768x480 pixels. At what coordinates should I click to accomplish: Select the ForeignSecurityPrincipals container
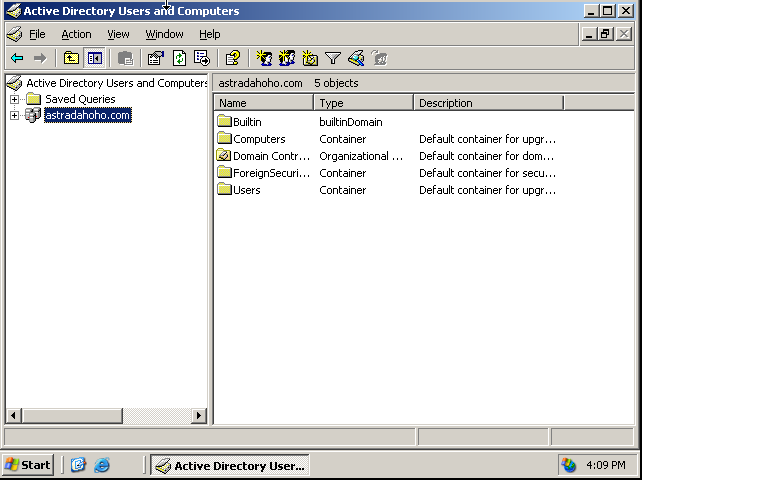click(x=271, y=173)
